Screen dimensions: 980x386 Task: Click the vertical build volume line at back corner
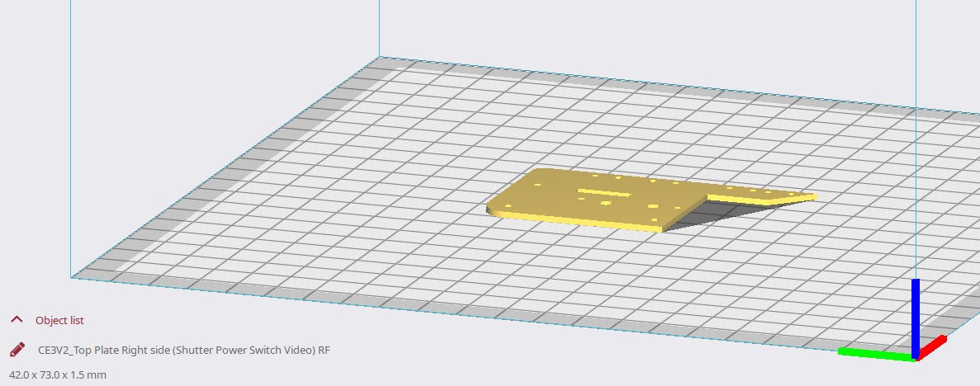[379, 25]
